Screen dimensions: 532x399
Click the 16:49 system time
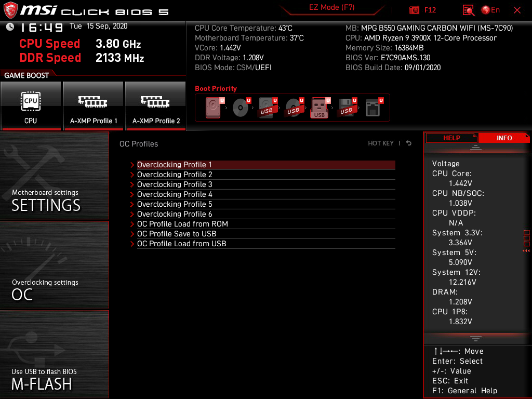tap(42, 27)
